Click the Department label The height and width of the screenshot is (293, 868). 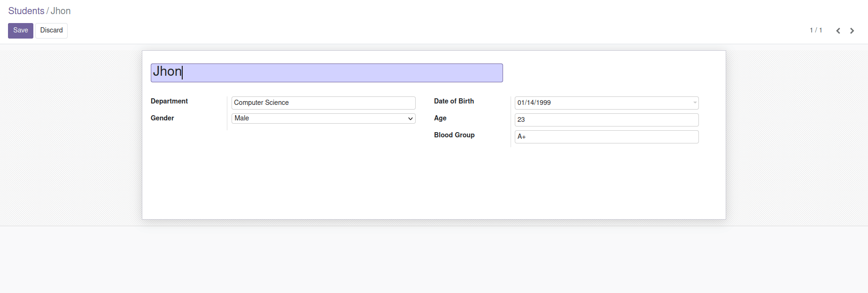pos(169,101)
